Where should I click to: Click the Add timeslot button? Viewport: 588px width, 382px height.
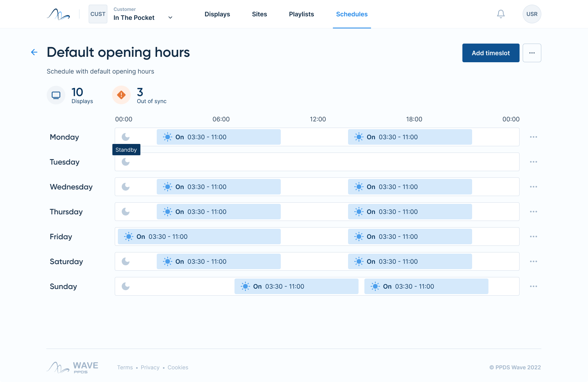coord(491,53)
